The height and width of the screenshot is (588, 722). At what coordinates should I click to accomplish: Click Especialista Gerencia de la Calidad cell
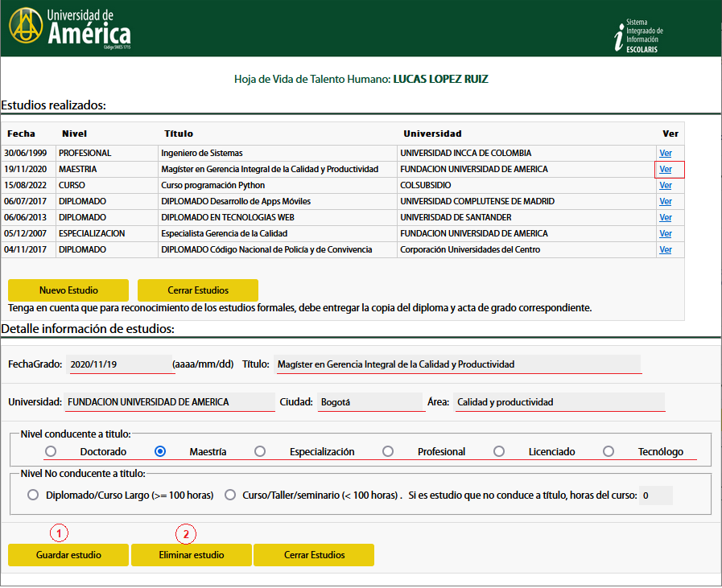[x=278, y=234]
